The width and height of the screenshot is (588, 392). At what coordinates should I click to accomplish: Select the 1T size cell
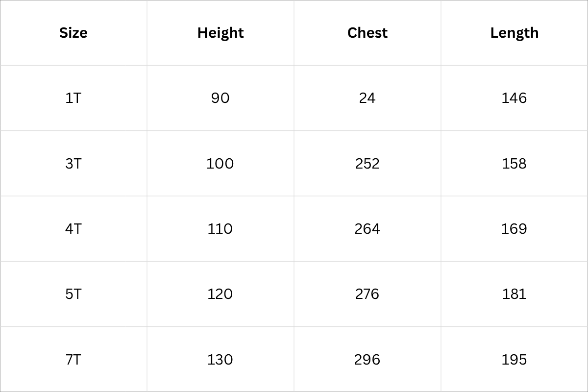pyautogui.click(x=73, y=98)
